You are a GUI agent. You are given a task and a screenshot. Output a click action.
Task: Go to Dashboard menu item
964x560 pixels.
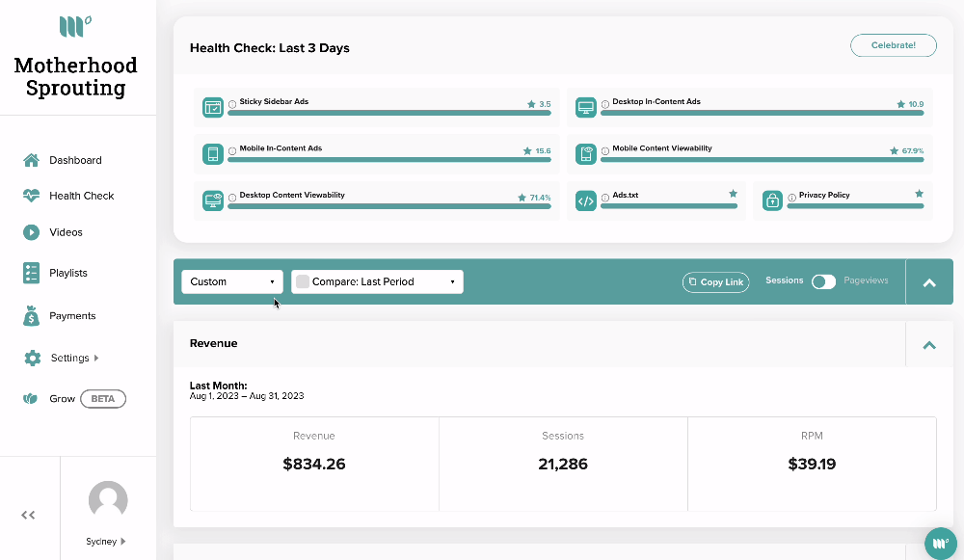pyautogui.click(x=75, y=160)
